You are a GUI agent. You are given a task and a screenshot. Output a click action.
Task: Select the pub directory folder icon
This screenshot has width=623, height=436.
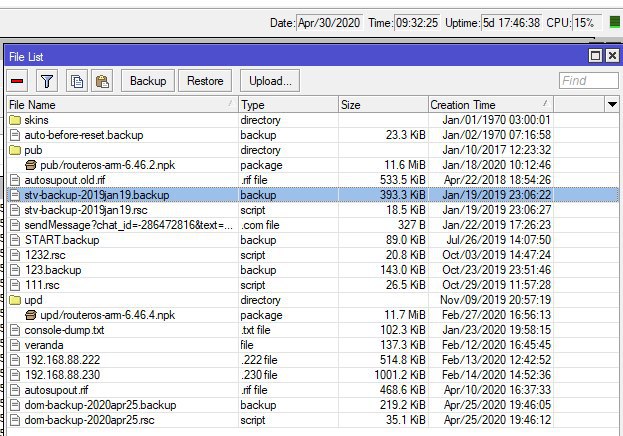(x=15, y=150)
